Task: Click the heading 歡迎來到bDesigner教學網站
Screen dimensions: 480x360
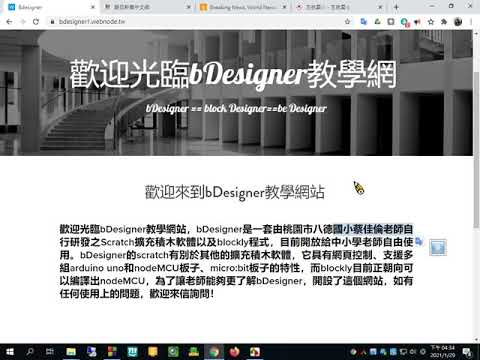Action: (x=235, y=192)
